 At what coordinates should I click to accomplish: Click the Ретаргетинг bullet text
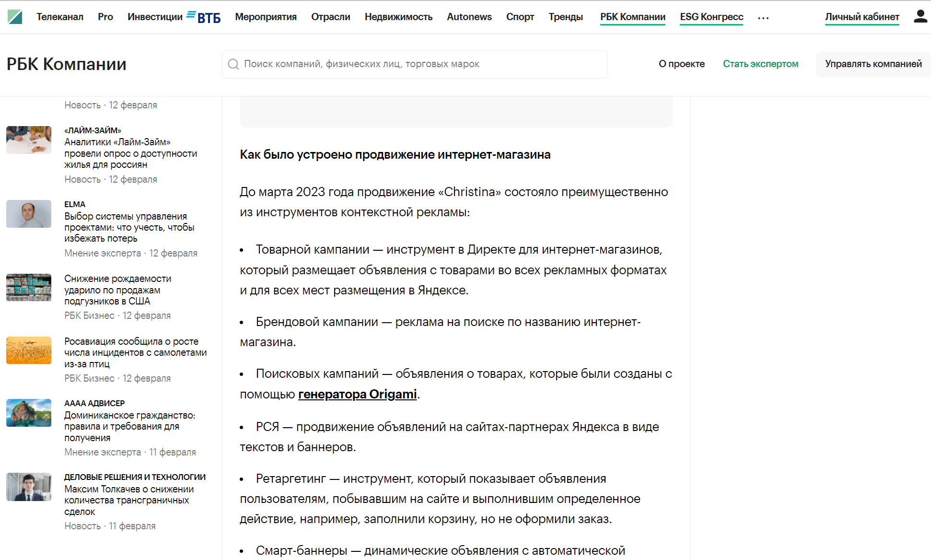[x=440, y=499]
